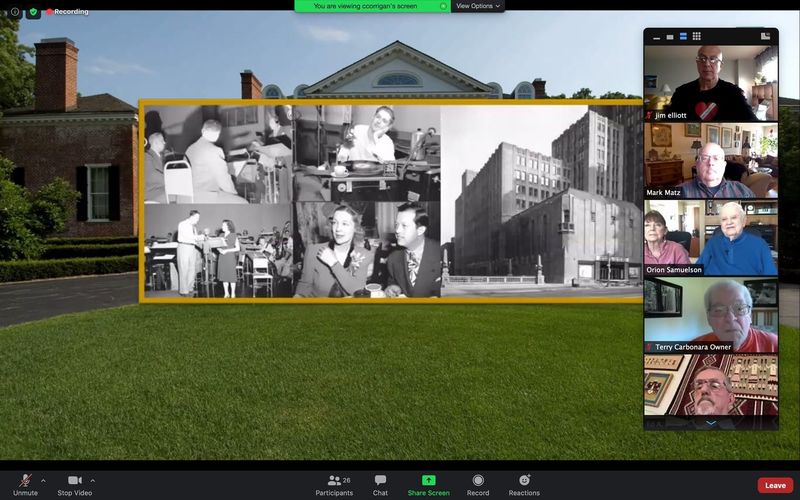
Task: Click the red Recording indicator
Action: point(67,12)
